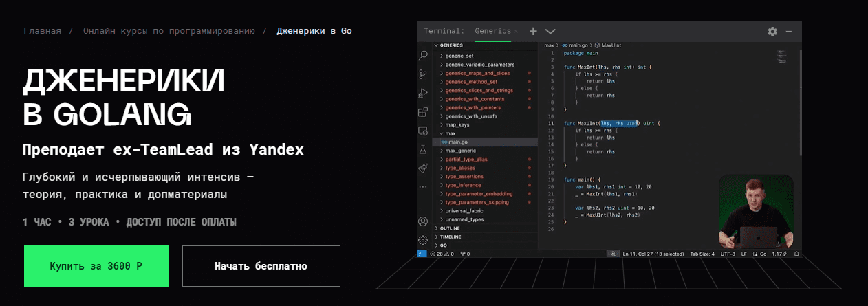Add a new terminal tab with plus
Screen dimensions: 868x306
pyautogui.click(x=532, y=32)
